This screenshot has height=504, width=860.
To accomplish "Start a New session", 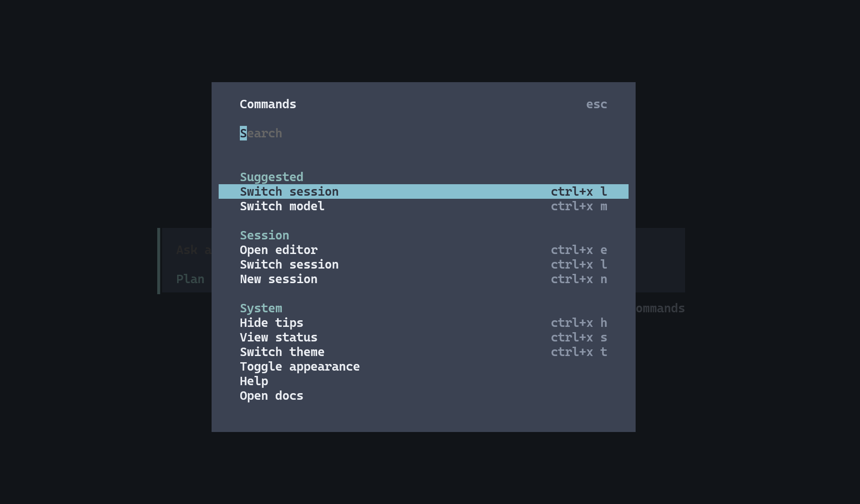I will point(279,279).
